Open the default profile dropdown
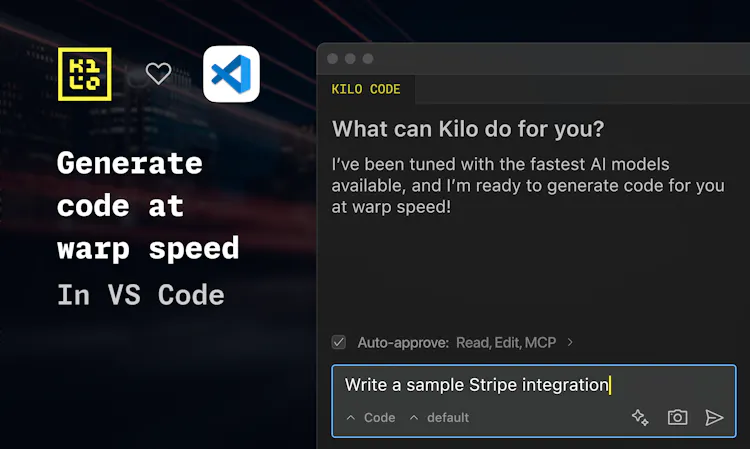The image size is (750, 449). click(x=439, y=417)
